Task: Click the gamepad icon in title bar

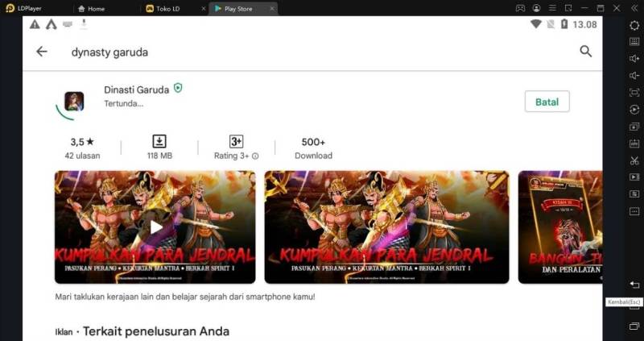Action: 520,8
